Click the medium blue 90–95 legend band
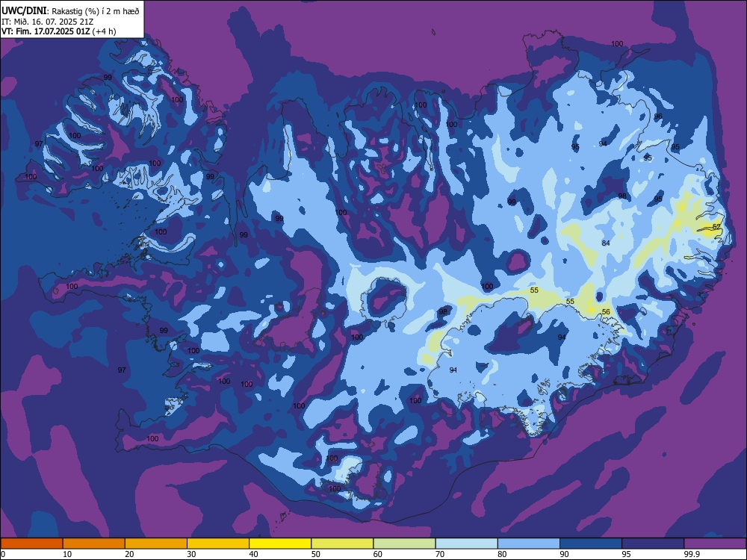 591,544
